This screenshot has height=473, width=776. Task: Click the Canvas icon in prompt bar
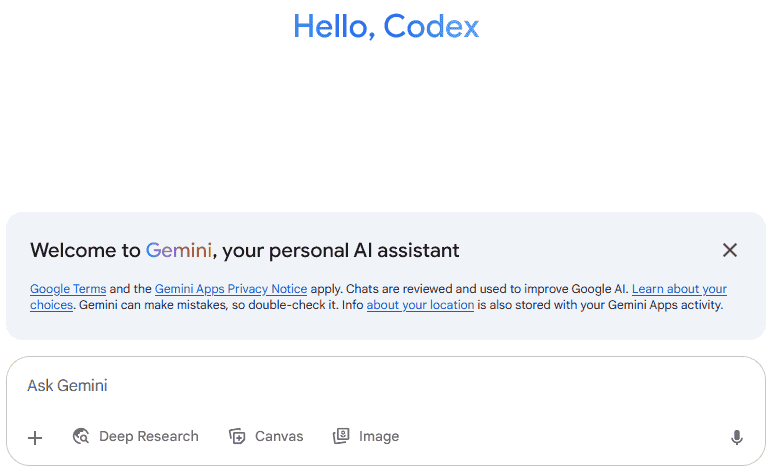click(x=237, y=436)
